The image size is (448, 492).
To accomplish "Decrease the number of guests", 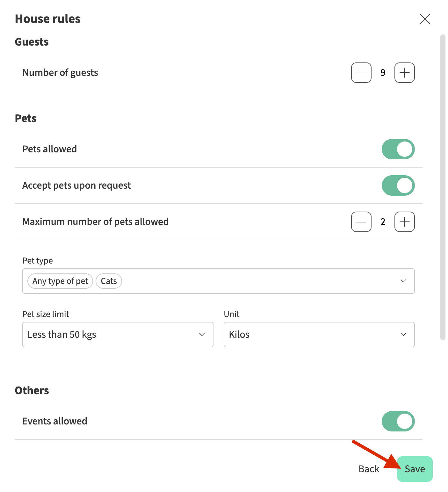I will 361,73.
